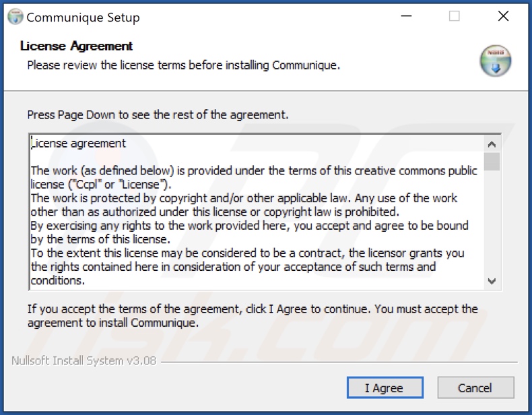Screen dimensions: 532x415
Task: Click the "If you accept the terms" text
Action: 252,309
